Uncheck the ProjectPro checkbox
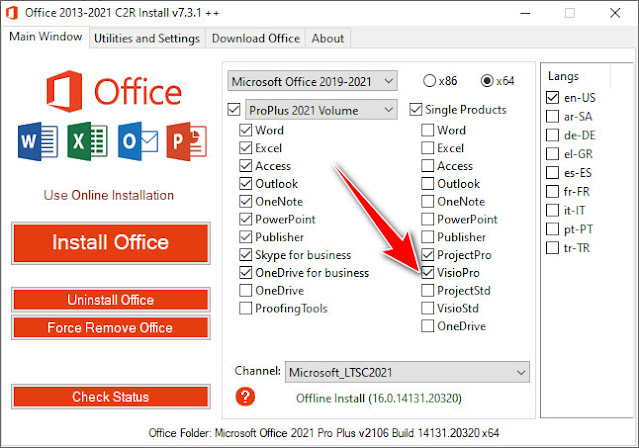 pyautogui.click(x=427, y=255)
